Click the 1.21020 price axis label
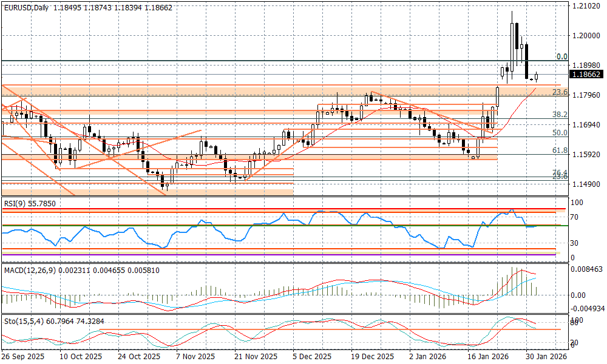Screen dimensions: 607x364 coord(586,6)
